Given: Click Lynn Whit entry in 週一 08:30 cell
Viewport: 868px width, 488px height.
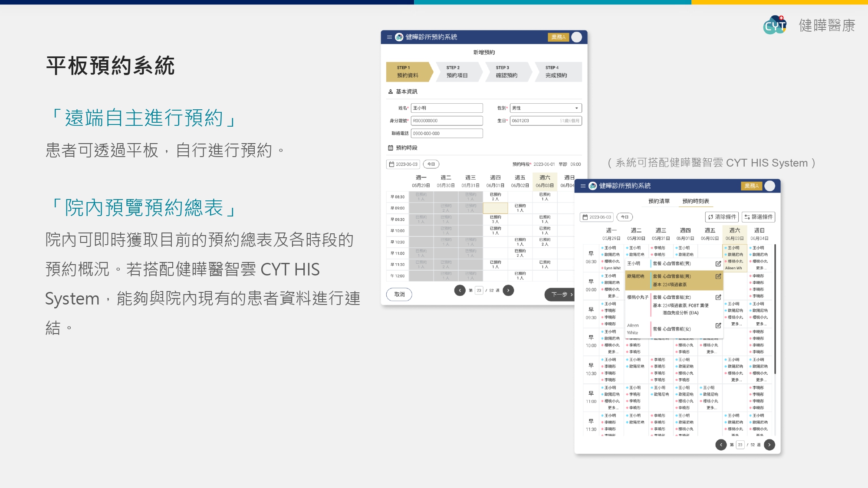Looking at the screenshot, I should 612,268.
